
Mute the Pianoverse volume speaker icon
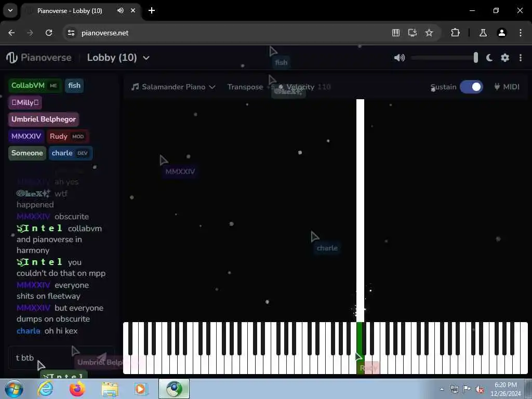click(400, 58)
